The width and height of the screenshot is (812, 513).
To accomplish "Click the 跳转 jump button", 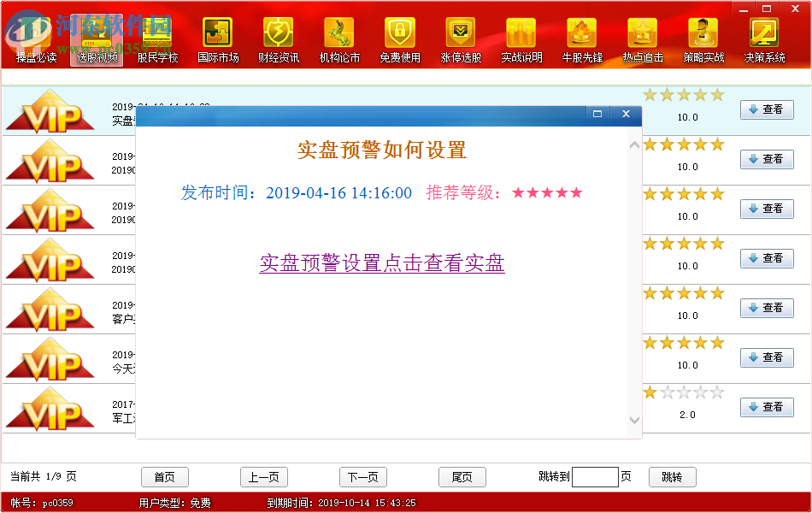I will (x=672, y=477).
